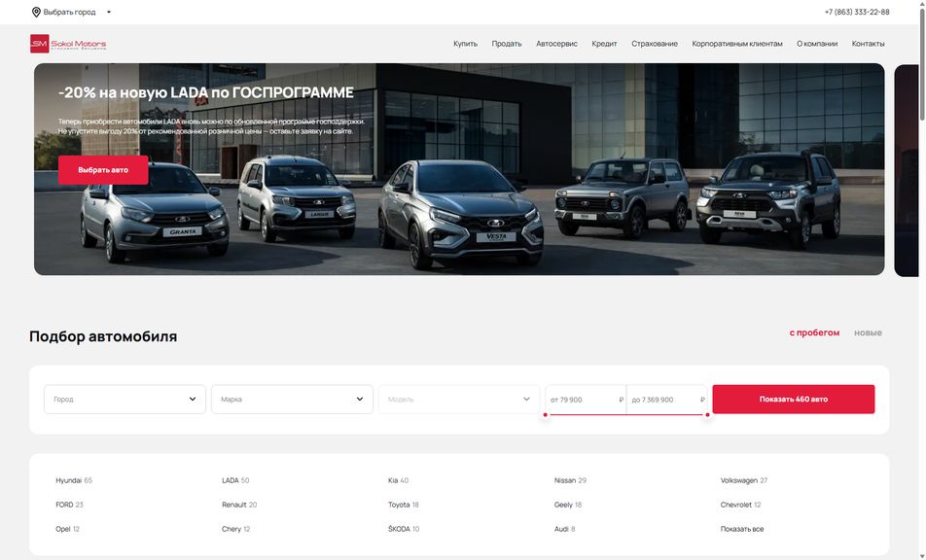The width and height of the screenshot is (926, 560).
Task: Select the Chevrolet brand link
Action: 740,505
